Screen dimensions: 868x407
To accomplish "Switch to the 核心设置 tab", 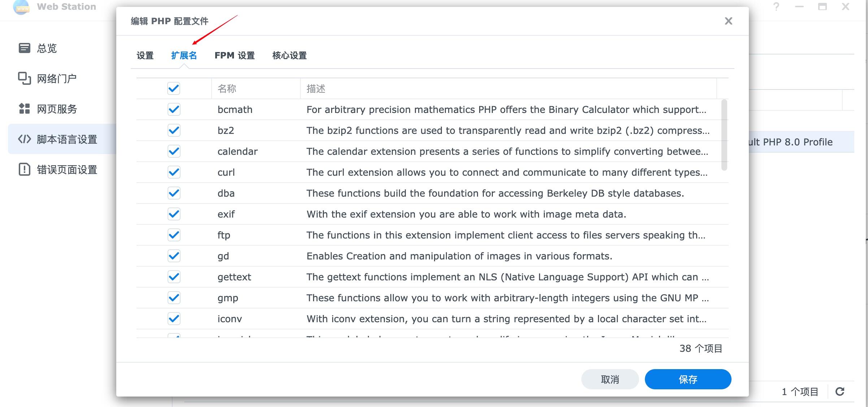I will (289, 55).
